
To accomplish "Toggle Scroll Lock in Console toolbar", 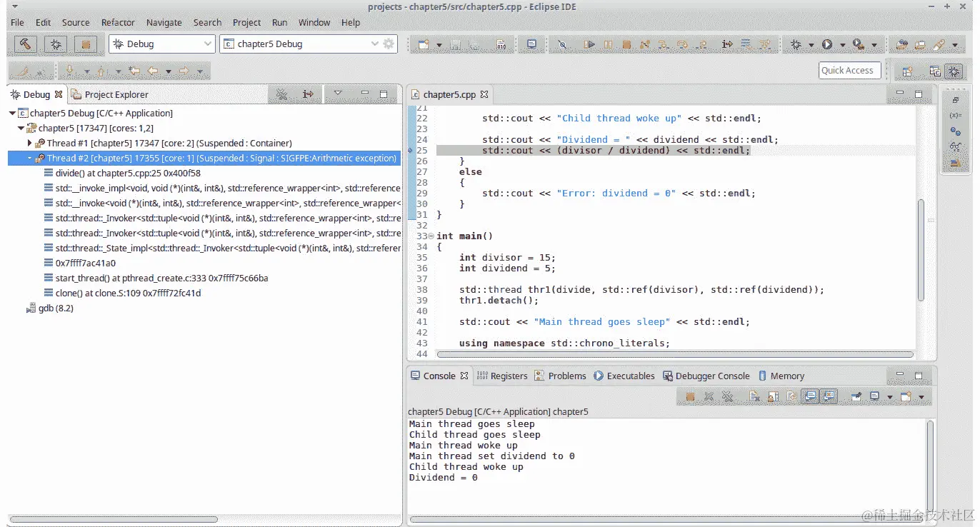I will pyautogui.click(x=773, y=396).
